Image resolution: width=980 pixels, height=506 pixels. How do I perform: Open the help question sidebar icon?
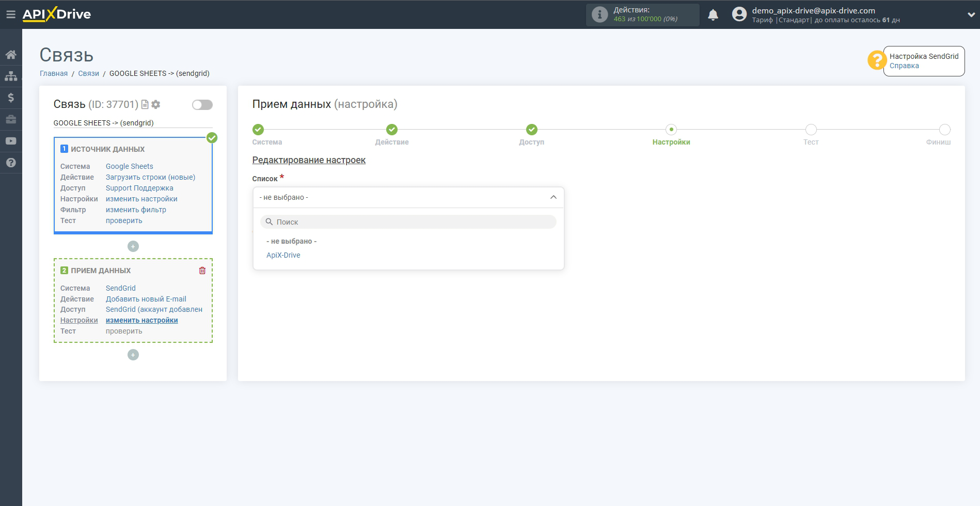click(11, 163)
